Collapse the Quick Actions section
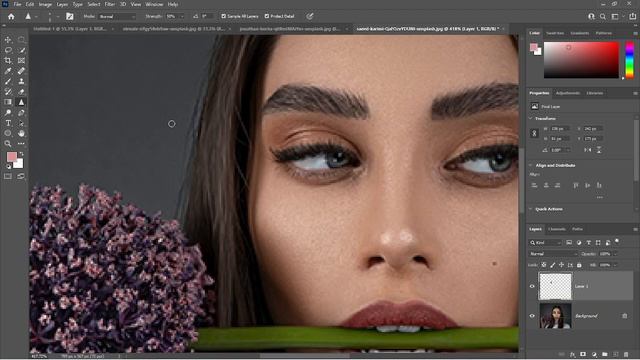The height and width of the screenshot is (360, 640). pyautogui.click(x=531, y=209)
